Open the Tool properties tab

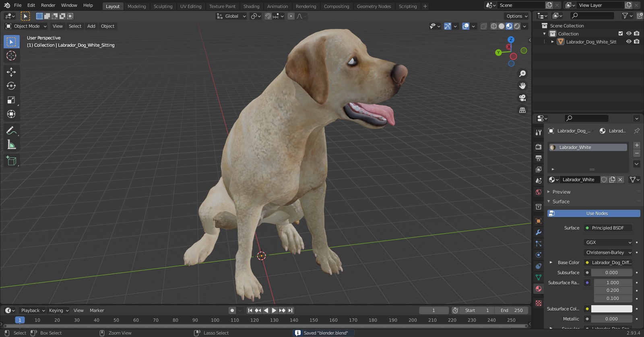click(539, 132)
